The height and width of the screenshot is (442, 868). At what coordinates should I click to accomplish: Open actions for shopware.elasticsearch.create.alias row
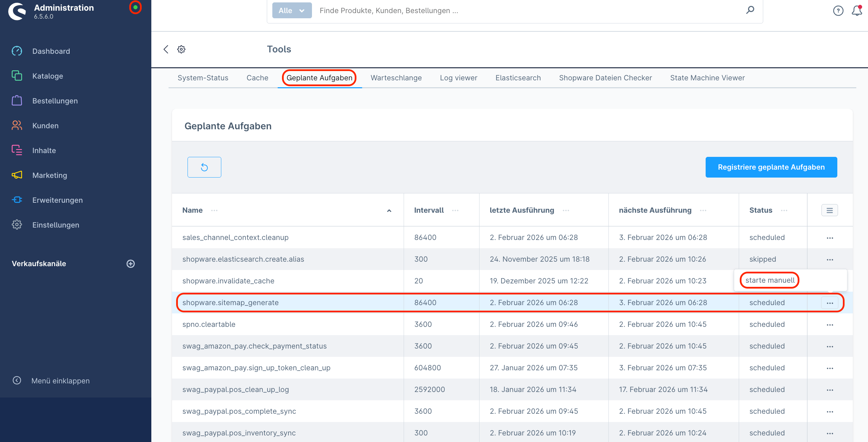(830, 260)
